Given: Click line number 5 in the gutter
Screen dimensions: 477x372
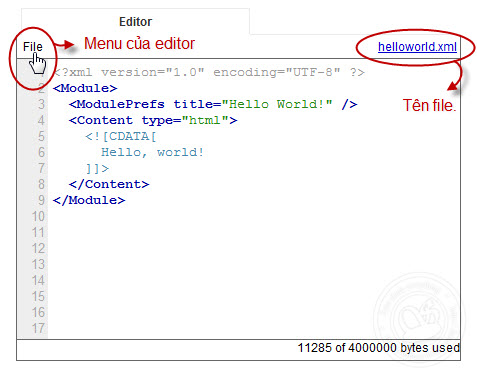Looking at the screenshot, I should click(x=41, y=136).
